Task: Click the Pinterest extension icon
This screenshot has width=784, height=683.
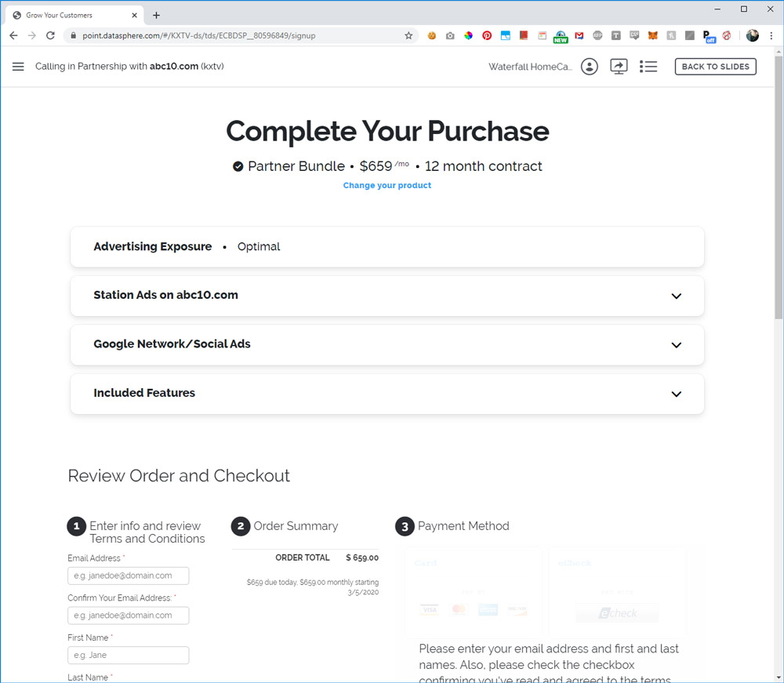Action: click(487, 35)
